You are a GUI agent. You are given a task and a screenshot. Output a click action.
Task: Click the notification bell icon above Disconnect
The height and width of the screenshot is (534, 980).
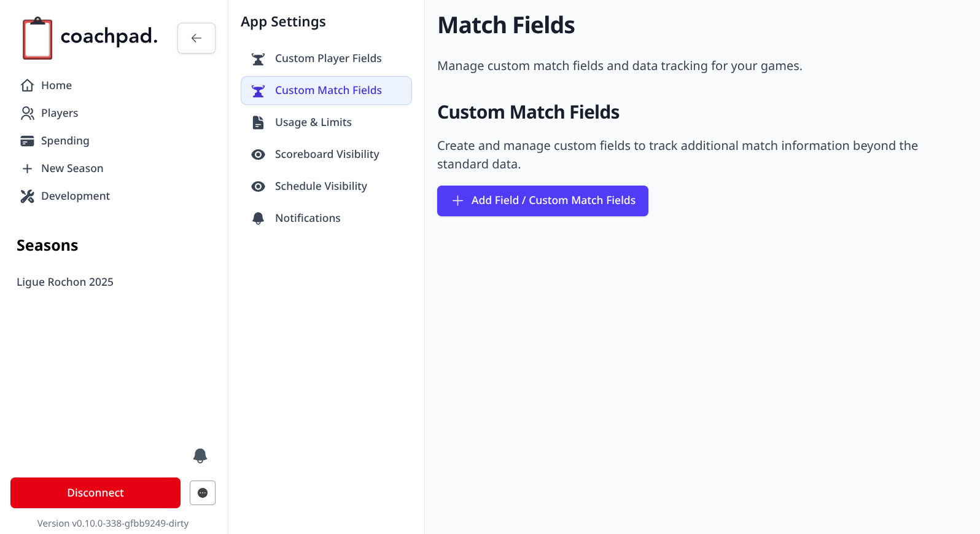(200, 455)
